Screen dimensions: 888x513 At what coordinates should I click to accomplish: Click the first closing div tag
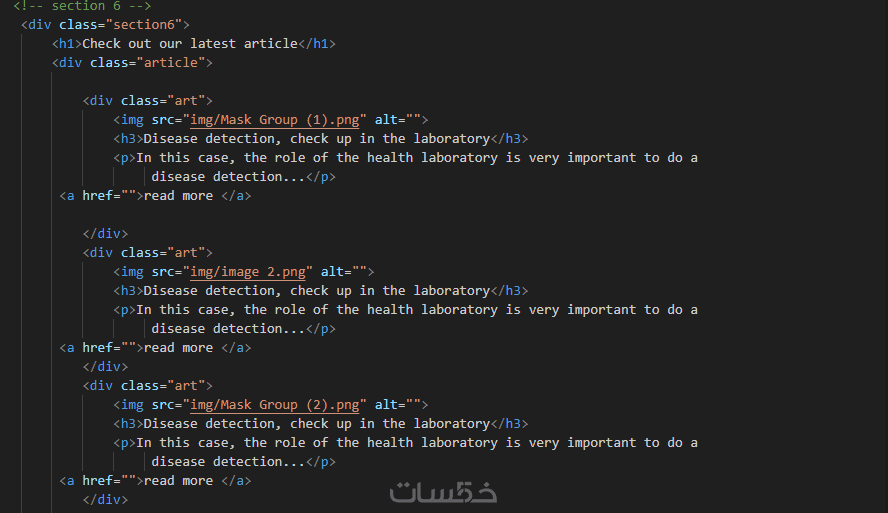[105, 234]
